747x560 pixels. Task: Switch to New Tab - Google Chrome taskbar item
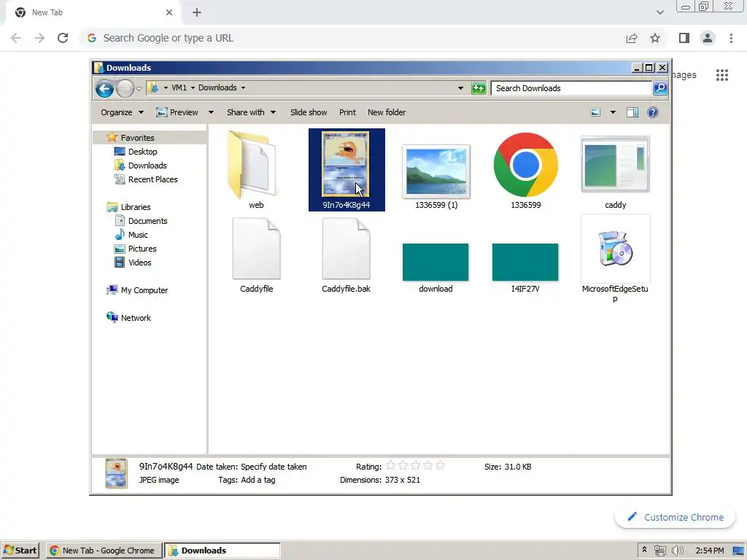104,551
